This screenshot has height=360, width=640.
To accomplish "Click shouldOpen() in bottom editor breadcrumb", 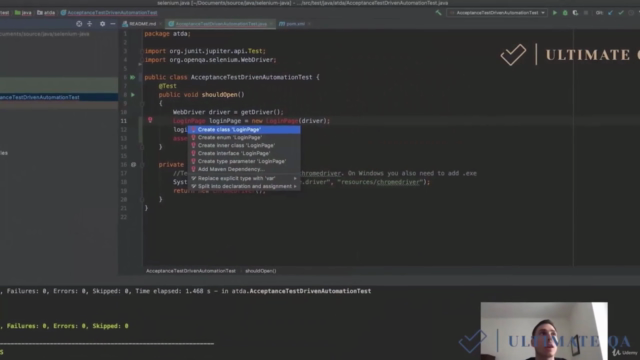I will point(260,271).
